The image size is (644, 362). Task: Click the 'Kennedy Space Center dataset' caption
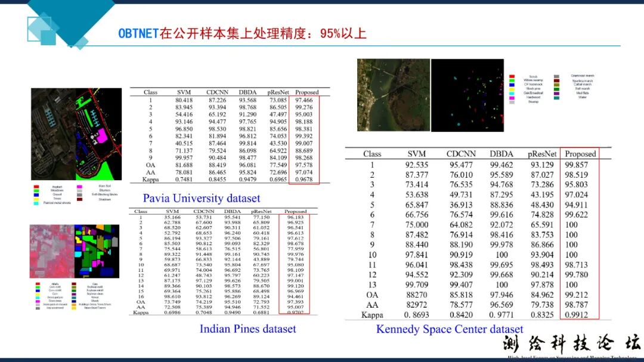tap(450, 329)
